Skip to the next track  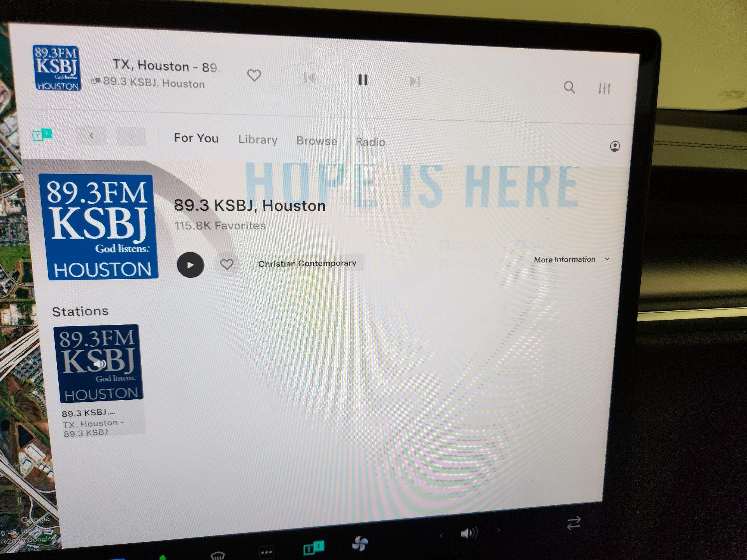(415, 81)
